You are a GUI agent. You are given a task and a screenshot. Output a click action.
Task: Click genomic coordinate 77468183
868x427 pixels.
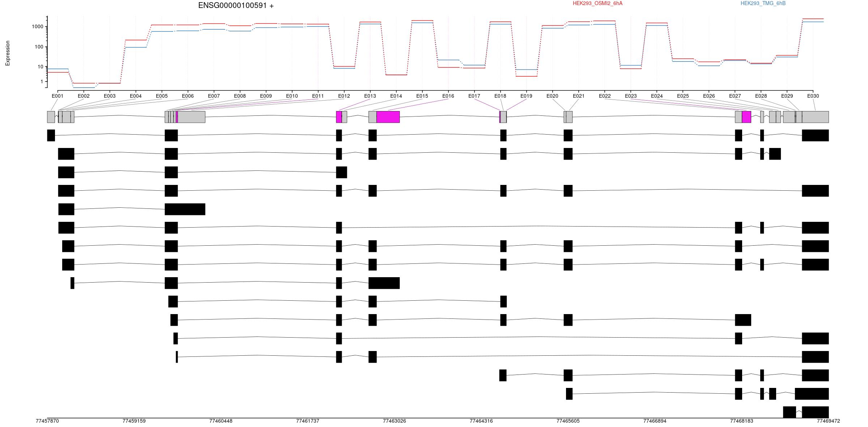click(742, 421)
